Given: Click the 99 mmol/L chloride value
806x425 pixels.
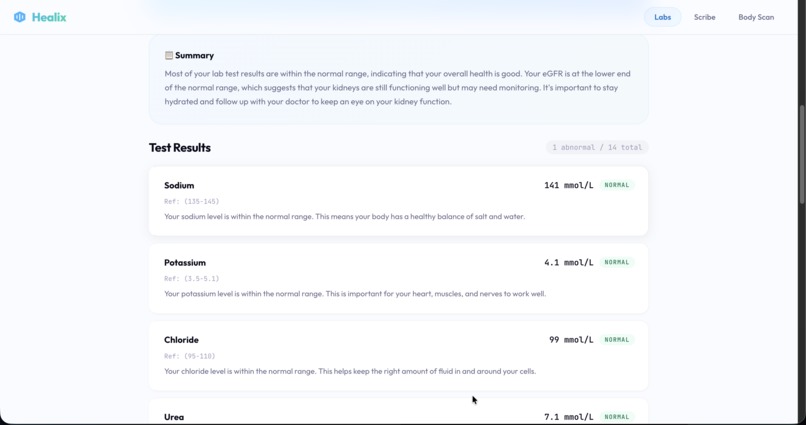Looking at the screenshot, I should [571, 340].
